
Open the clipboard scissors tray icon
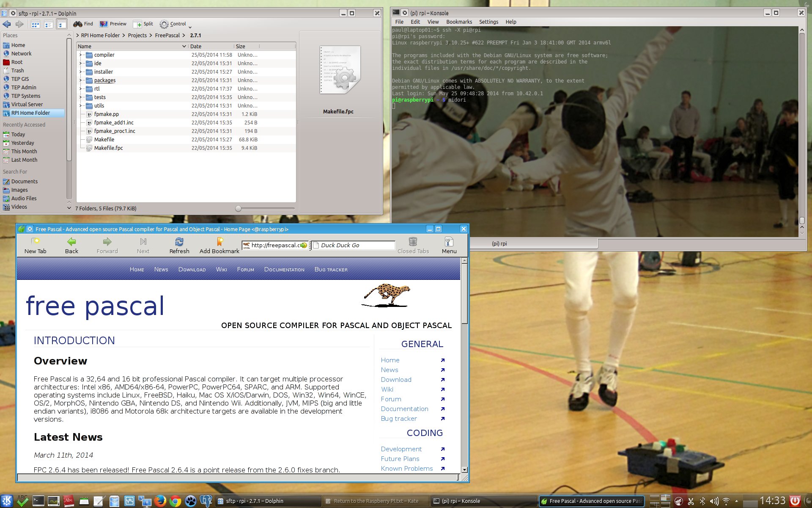(x=691, y=501)
